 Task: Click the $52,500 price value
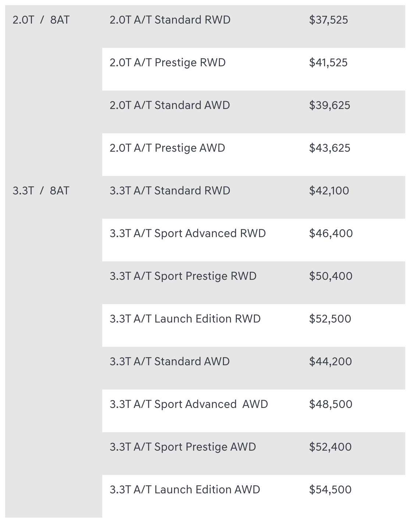click(330, 319)
